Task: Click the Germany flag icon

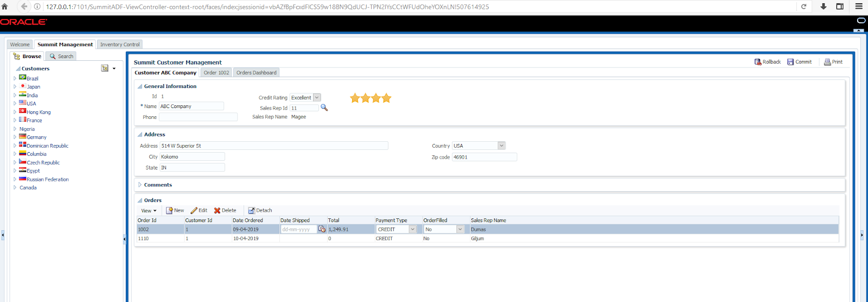Action: click(23, 136)
